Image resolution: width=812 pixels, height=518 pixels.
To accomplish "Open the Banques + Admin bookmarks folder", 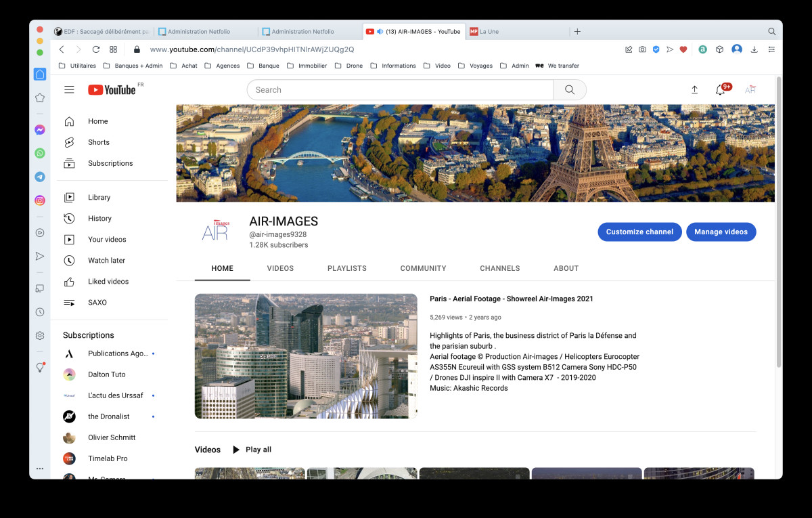I will tap(133, 66).
